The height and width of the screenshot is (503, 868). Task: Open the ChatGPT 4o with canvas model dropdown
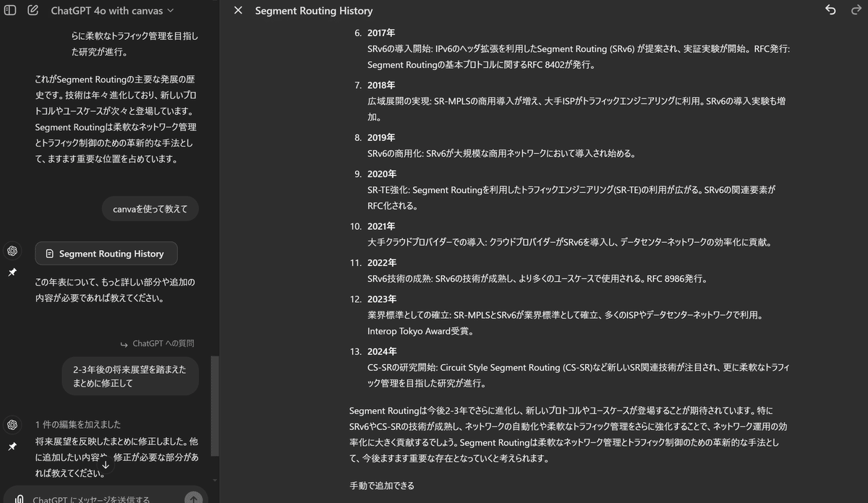[x=112, y=11]
